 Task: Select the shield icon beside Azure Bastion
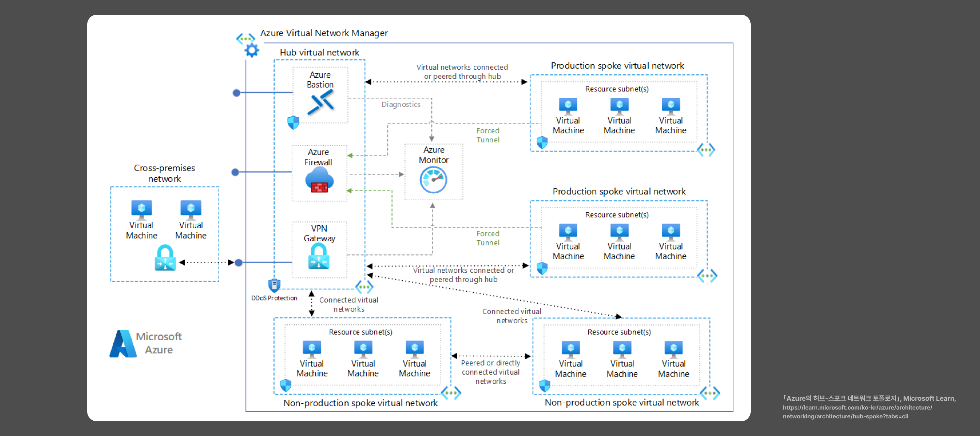293,122
